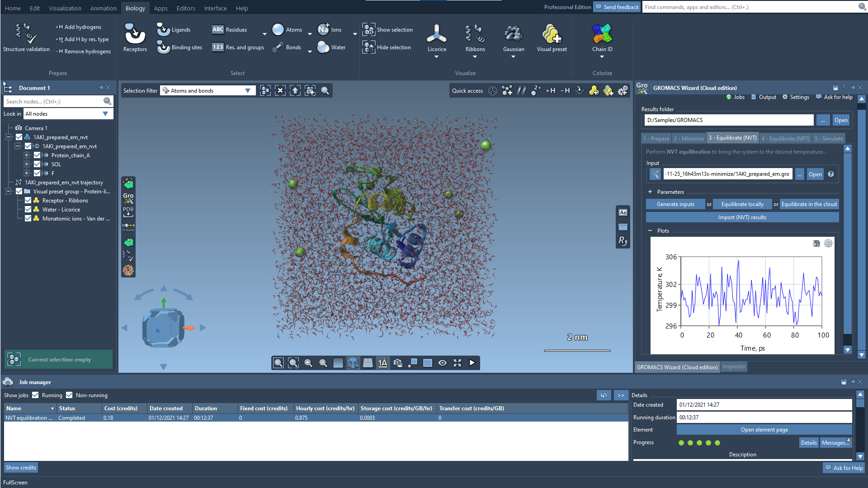
Task: Click the PDB download icon in viewport sidebar
Action: coord(128,212)
